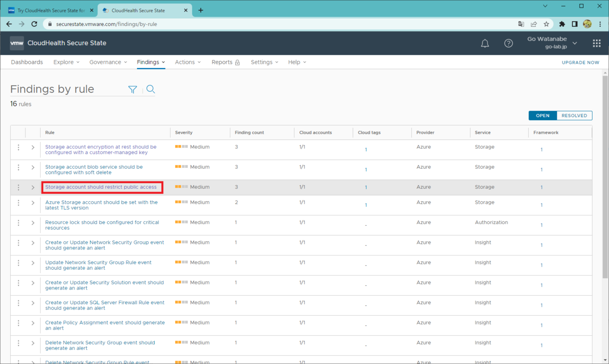Image resolution: width=609 pixels, height=364 pixels.
Task: Toggle the browser side panel icon
Action: tap(575, 24)
